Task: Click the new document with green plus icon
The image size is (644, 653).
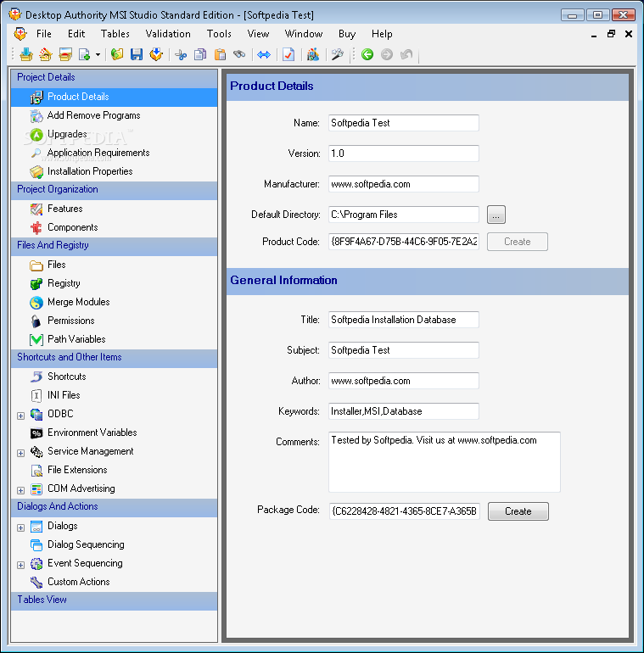Action: pyautogui.click(x=85, y=54)
